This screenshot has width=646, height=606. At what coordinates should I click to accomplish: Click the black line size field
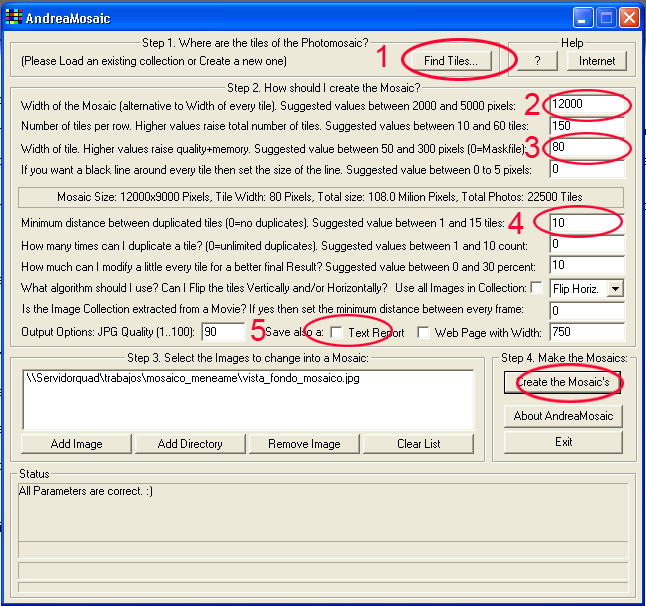pos(587,168)
